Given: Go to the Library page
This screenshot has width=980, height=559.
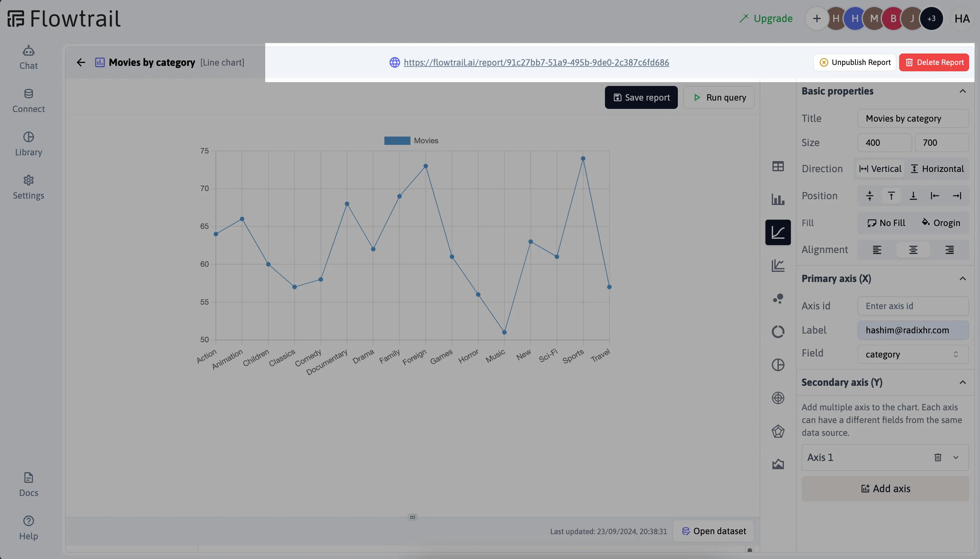Looking at the screenshot, I should tap(28, 144).
